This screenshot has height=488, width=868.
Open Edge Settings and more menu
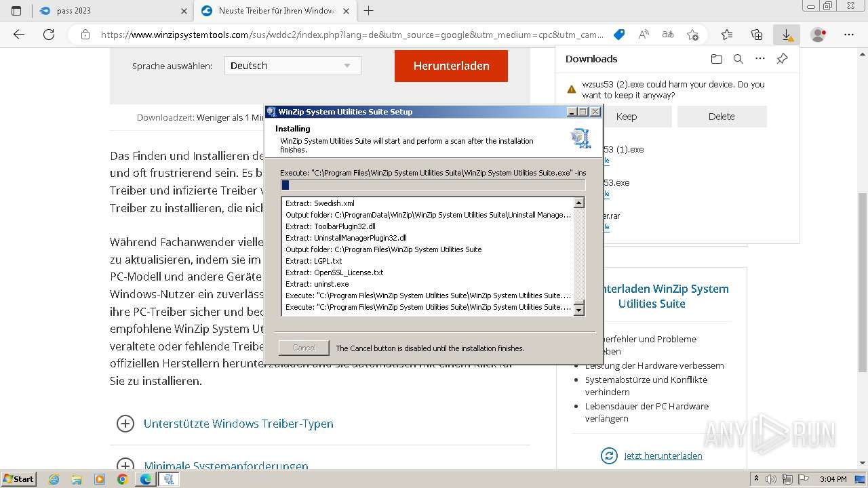pos(849,35)
